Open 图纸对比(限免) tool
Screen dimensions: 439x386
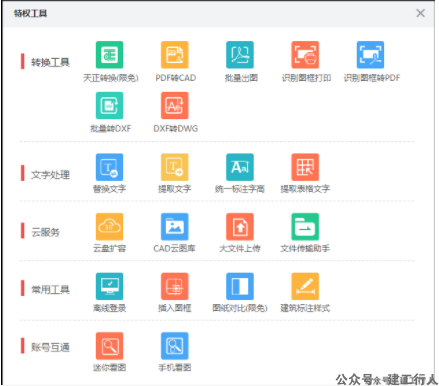(240, 286)
